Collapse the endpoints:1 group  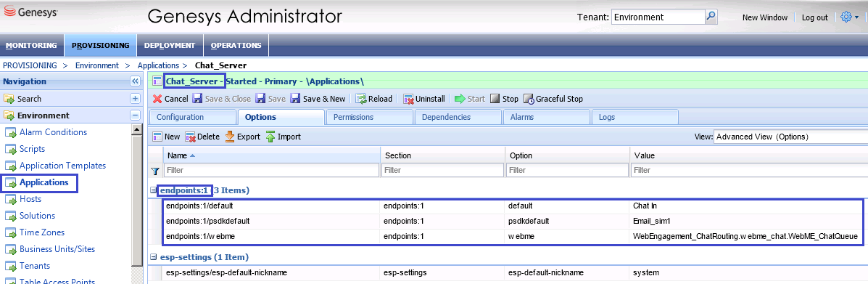click(153, 190)
